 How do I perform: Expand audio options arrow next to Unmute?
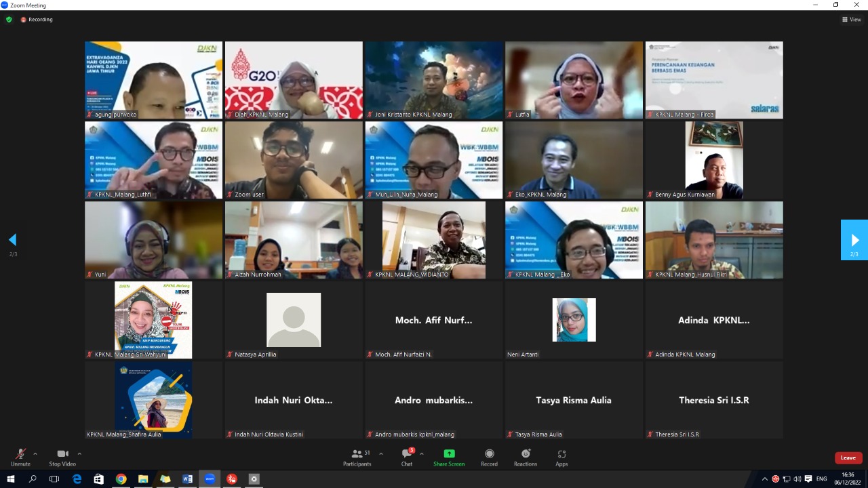pos(35,453)
